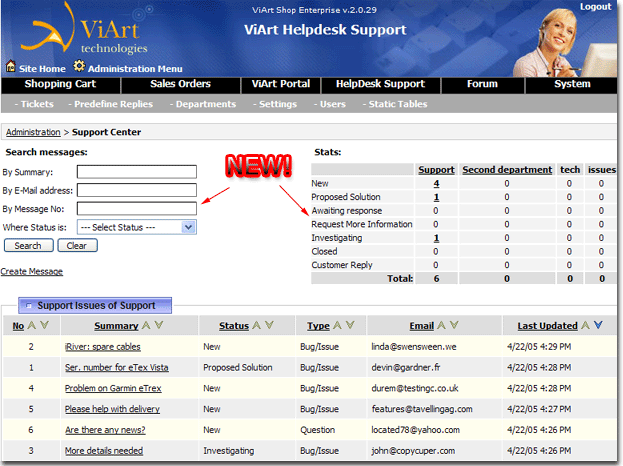The image size is (623, 466).
Task: Sort Email column descending arrow
Action: (454, 325)
